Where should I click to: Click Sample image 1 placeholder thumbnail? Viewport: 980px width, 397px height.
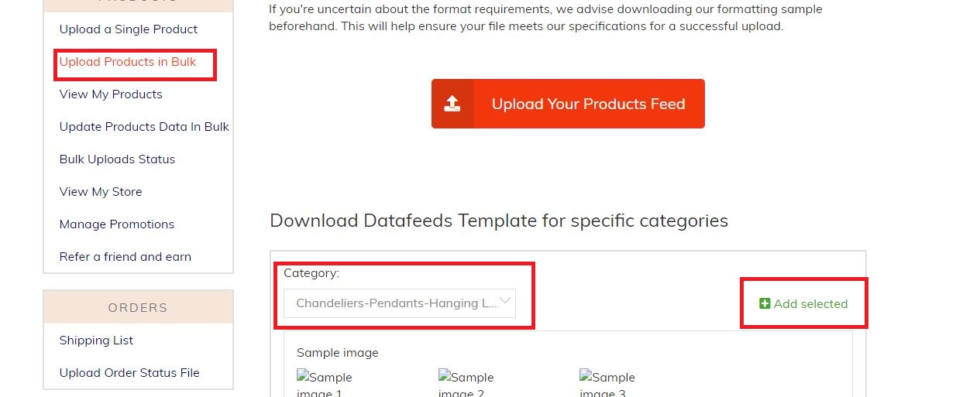325,383
